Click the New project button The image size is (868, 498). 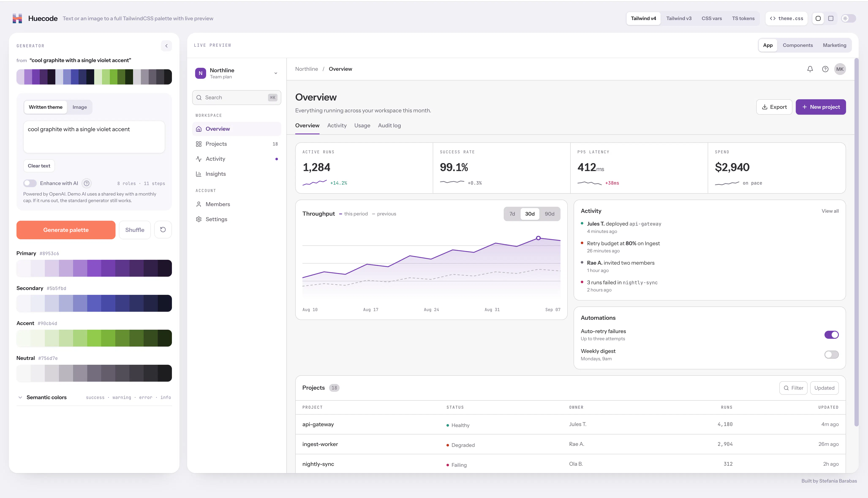[x=820, y=107]
